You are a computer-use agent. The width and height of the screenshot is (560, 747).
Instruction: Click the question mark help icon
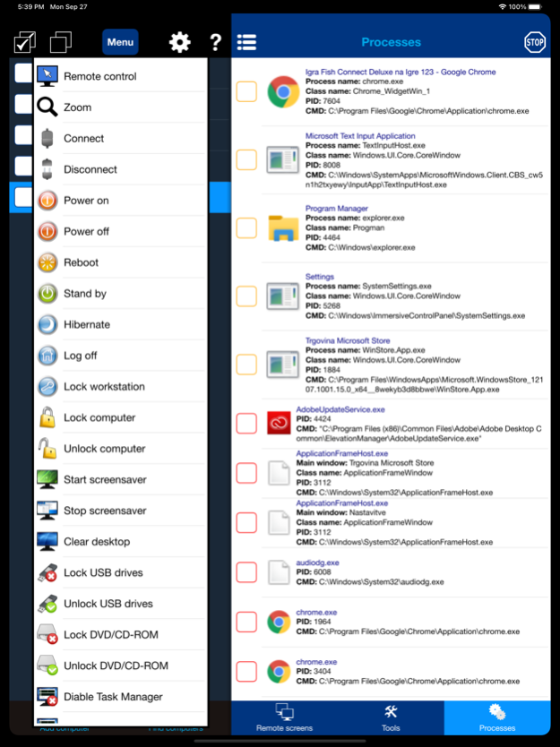coord(215,42)
